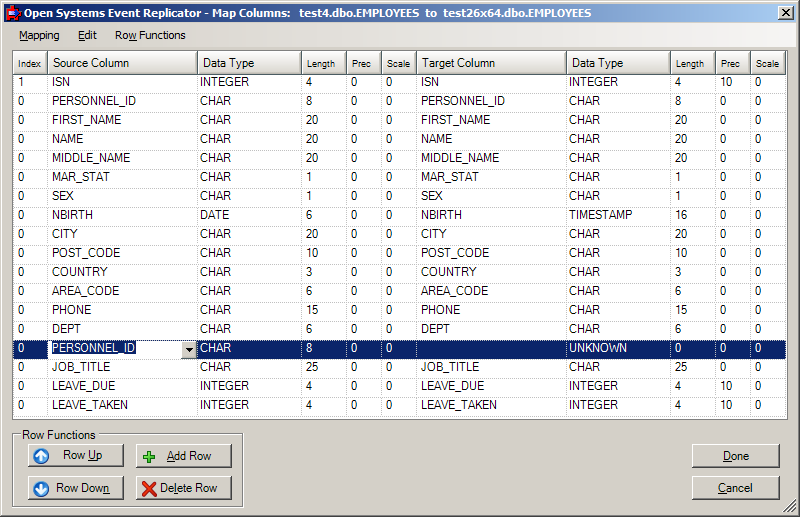Click the DATE data type of NBIRTH
Image resolution: width=800 pixels, height=517 pixels.
pyautogui.click(x=249, y=215)
